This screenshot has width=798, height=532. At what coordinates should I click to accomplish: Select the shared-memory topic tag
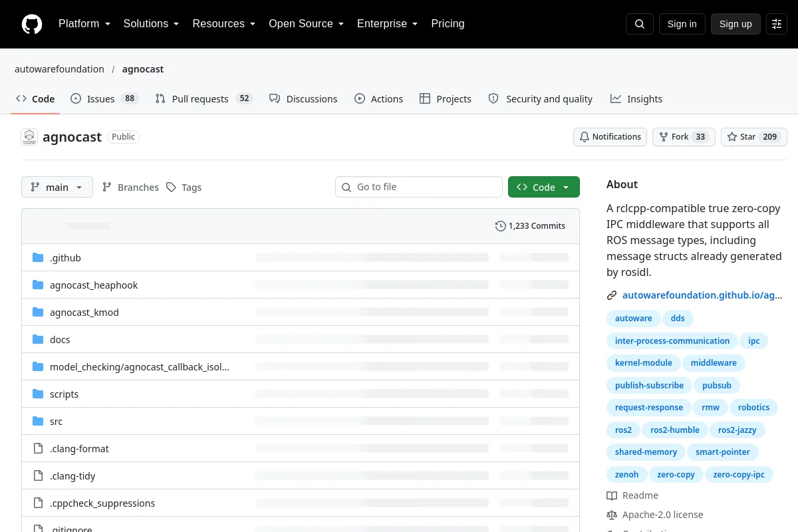646,452
